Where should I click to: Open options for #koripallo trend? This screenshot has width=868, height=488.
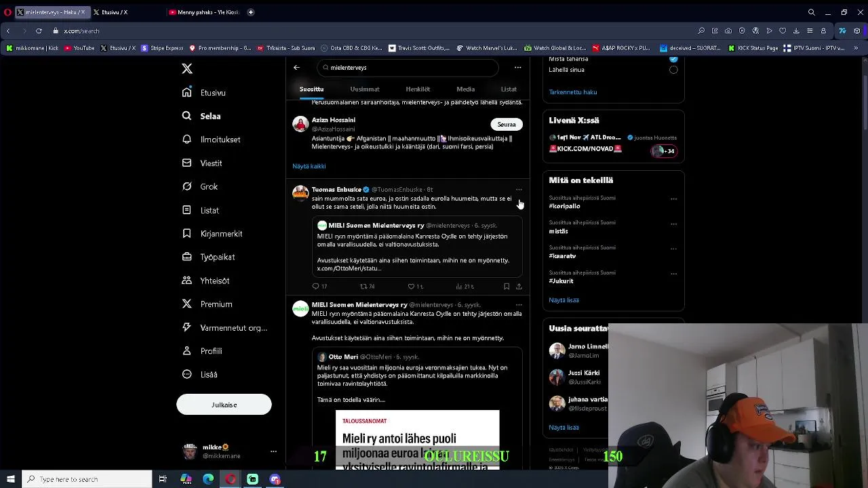(x=673, y=199)
